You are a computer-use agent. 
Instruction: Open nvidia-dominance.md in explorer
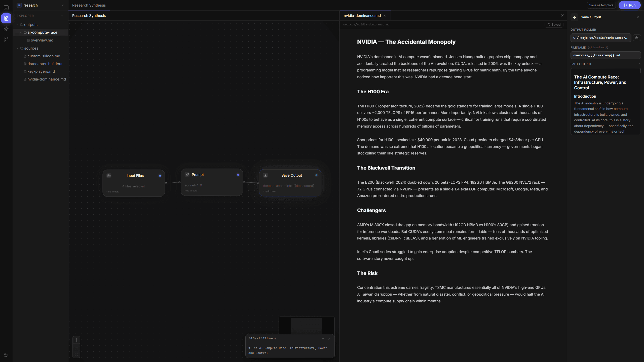coord(41,79)
